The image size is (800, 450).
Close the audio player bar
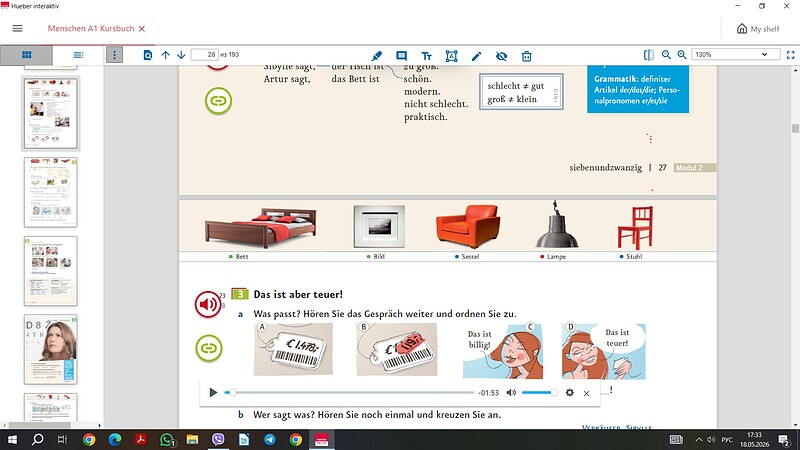point(587,393)
